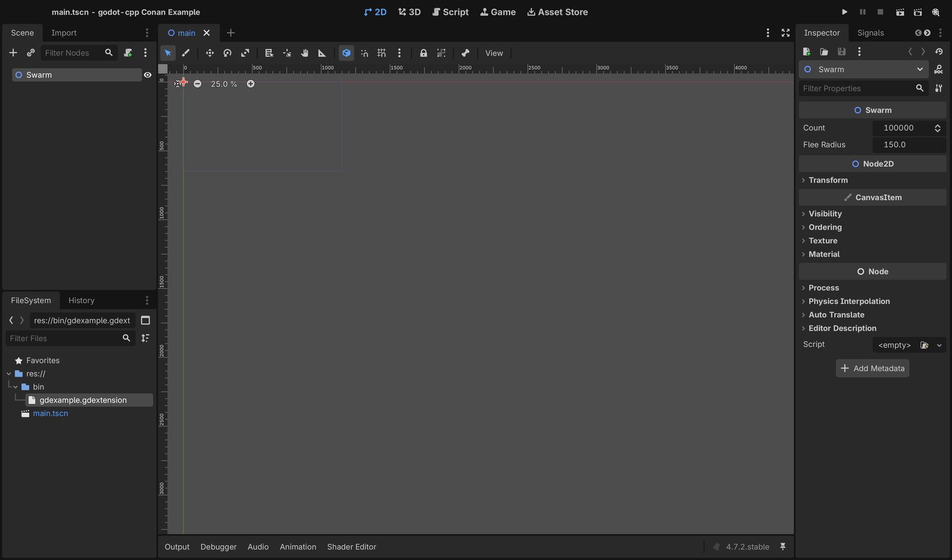Image resolution: width=952 pixels, height=560 pixels.
Task: Run the project with the play button
Action: point(844,12)
